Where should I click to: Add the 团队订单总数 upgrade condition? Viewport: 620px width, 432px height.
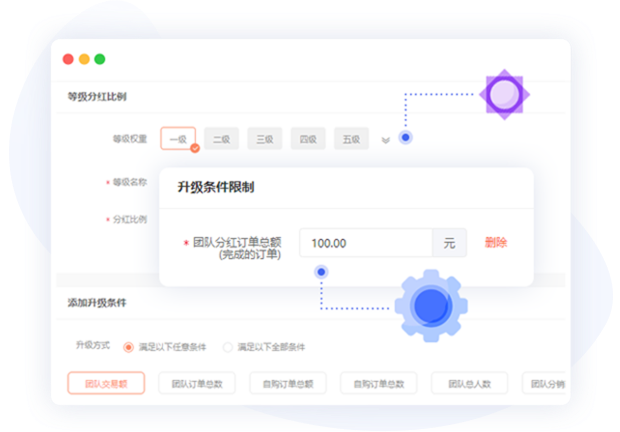point(196,383)
